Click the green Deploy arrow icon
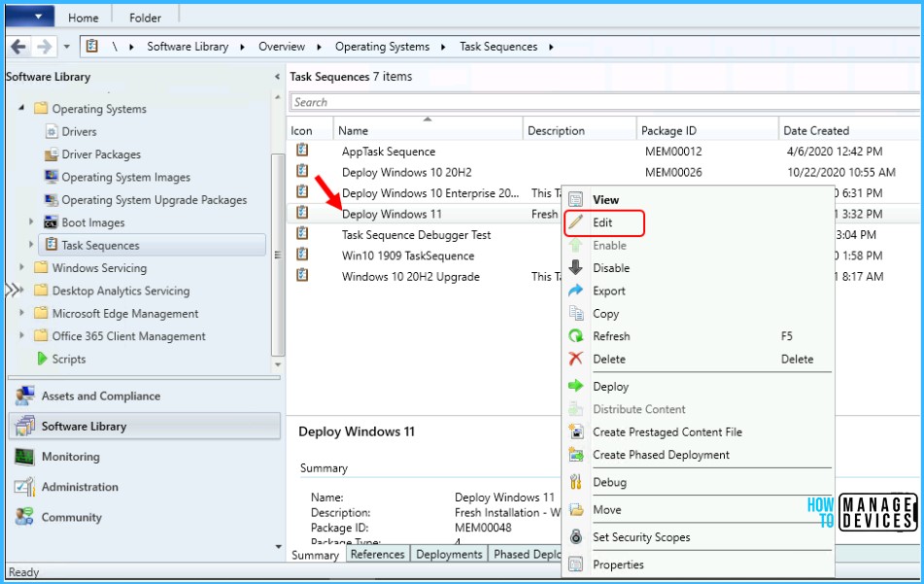This screenshot has width=924, height=584. (576, 386)
